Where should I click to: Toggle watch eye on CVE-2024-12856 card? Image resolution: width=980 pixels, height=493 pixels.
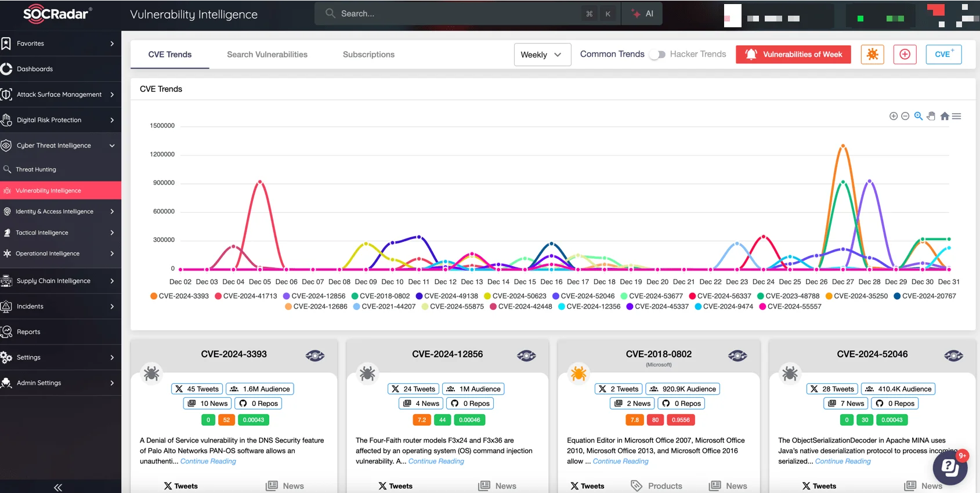click(526, 356)
